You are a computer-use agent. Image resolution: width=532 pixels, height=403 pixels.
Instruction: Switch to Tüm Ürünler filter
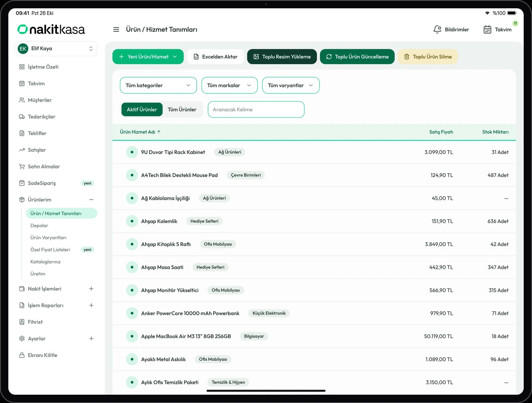pyautogui.click(x=182, y=109)
